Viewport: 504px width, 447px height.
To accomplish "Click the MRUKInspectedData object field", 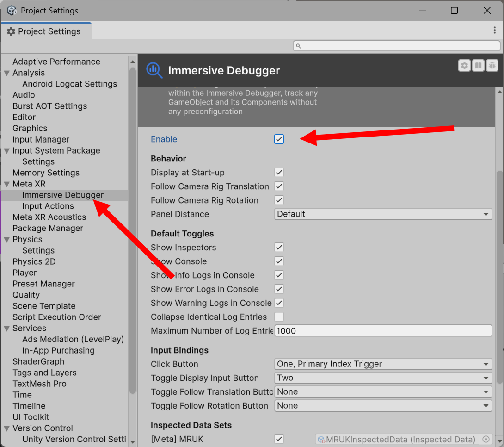I will (403, 439).
